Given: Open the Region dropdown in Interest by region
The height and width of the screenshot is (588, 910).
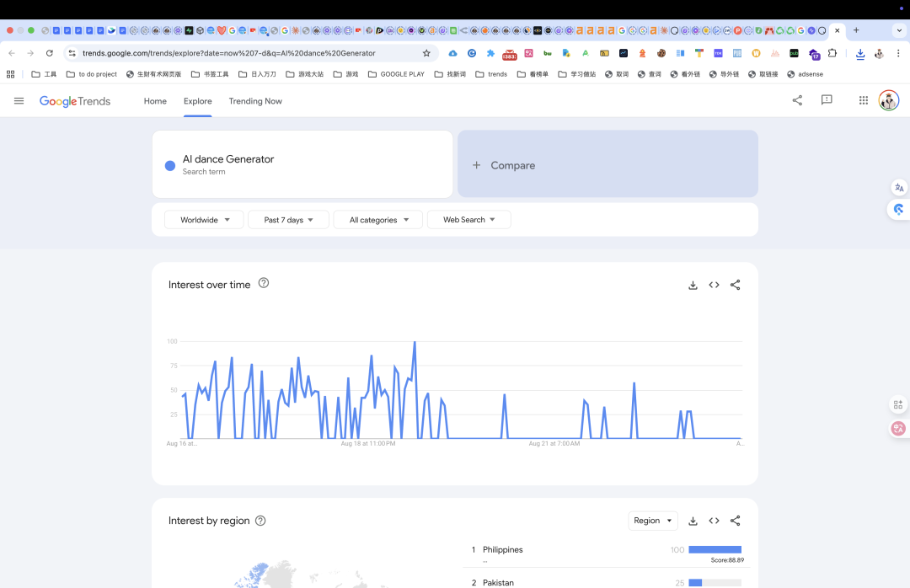Looking at the screenshot, I should coord(653,521).
